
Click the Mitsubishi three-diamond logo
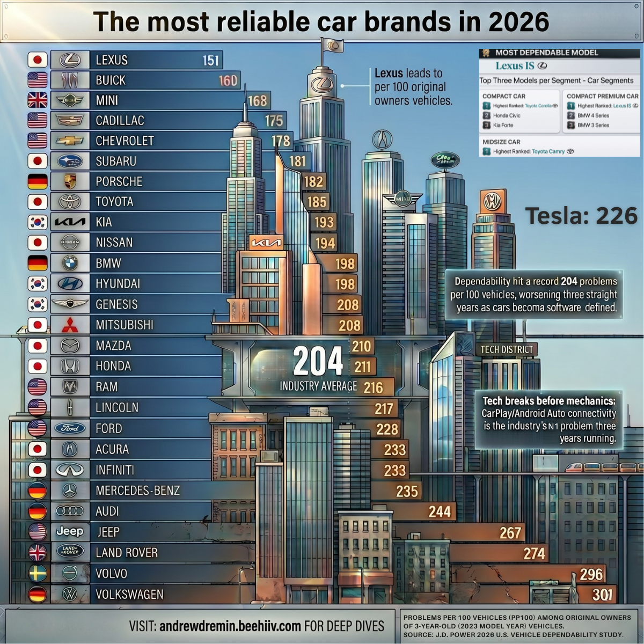coord(70,325)
